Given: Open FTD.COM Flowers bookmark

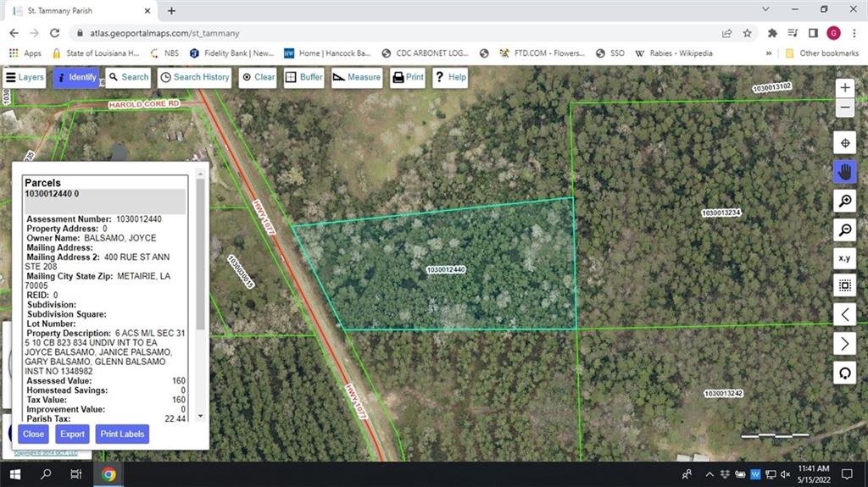Looking at the screenshot, I should coord(542,53).
